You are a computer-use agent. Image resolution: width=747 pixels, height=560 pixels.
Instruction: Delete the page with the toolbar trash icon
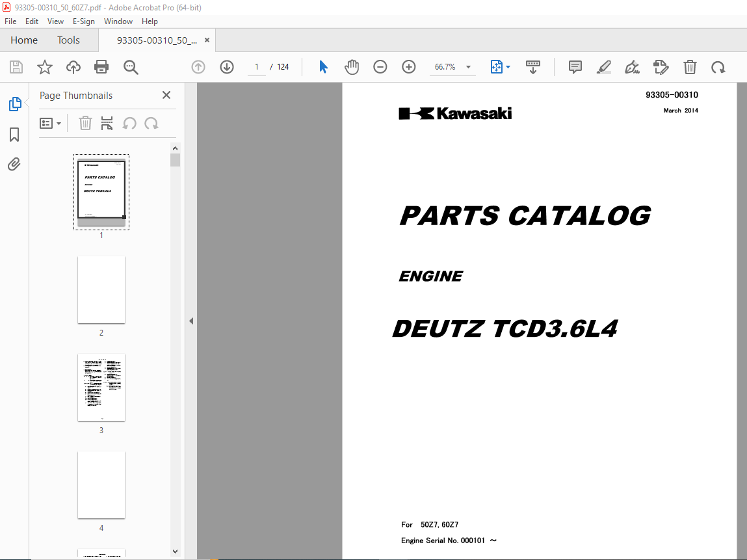pos(690,67)
